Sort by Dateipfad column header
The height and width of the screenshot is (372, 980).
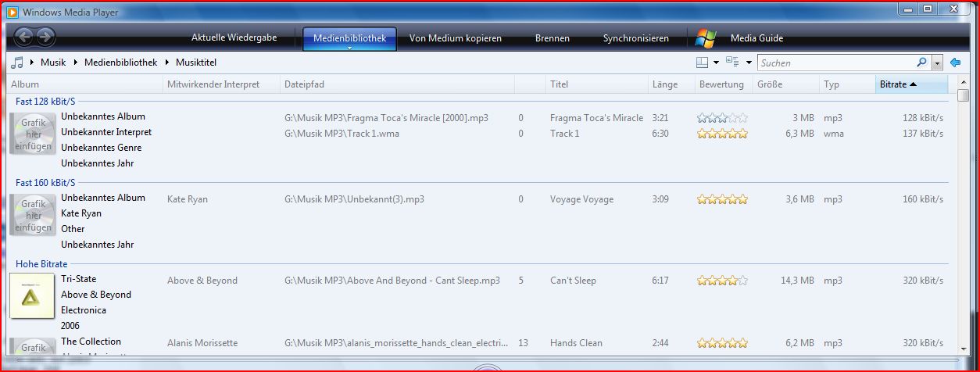(397, 84)
